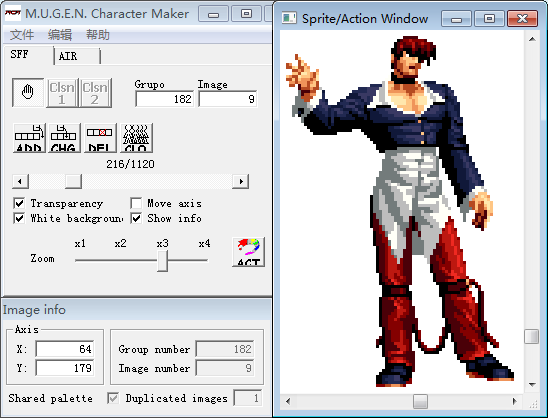Screen dimensions: 548x418
Task: Go to next sprite with right arrow
Action: tap(241, 181)
